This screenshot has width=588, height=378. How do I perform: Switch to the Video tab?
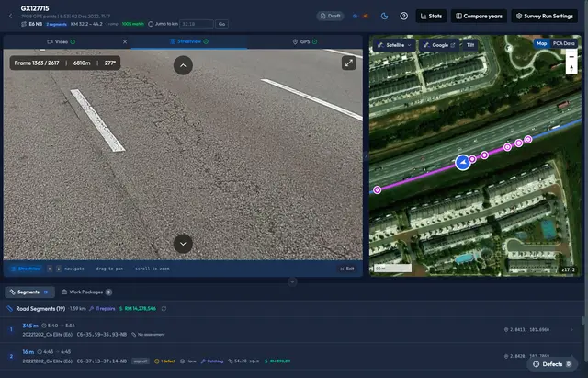[x=62, y=41]
